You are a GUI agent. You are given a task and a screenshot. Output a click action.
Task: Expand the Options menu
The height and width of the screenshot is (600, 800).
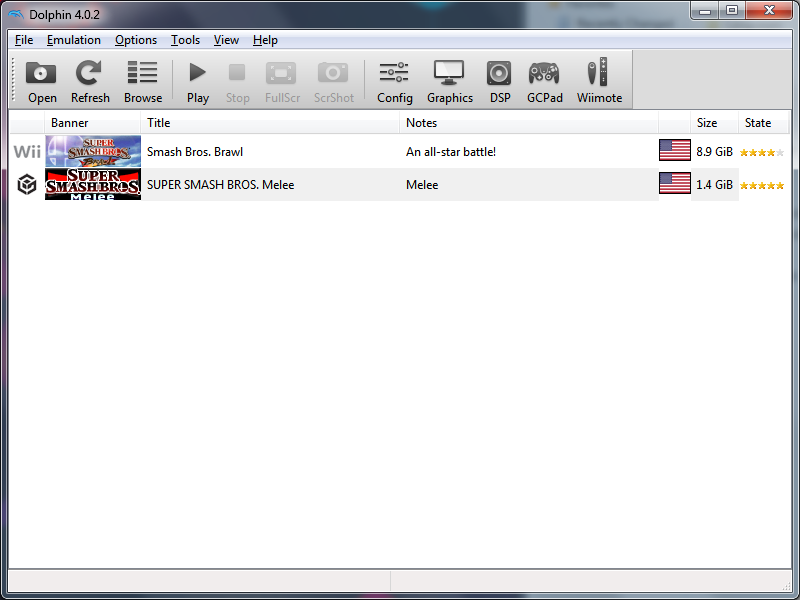tap(135, 40)
